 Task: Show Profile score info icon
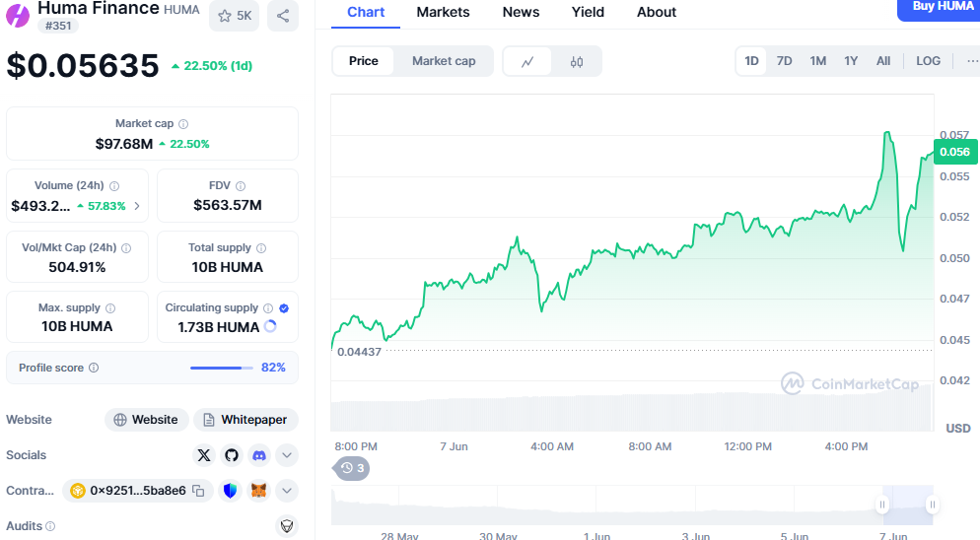(94, 368)
